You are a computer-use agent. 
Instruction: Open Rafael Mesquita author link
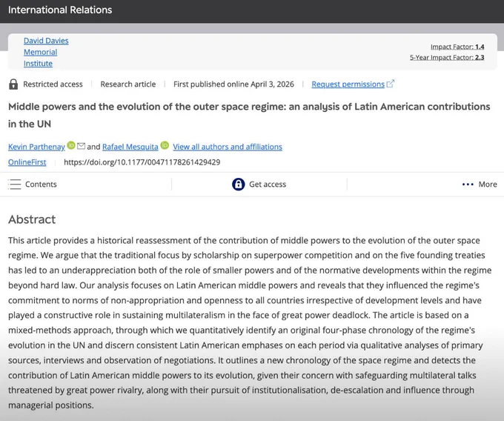tap(130, 147)
